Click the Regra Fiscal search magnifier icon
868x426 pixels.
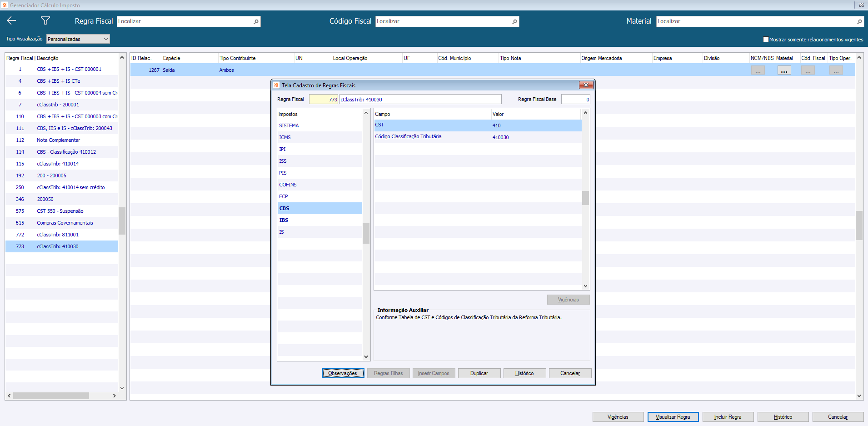(x=256, y=21)
